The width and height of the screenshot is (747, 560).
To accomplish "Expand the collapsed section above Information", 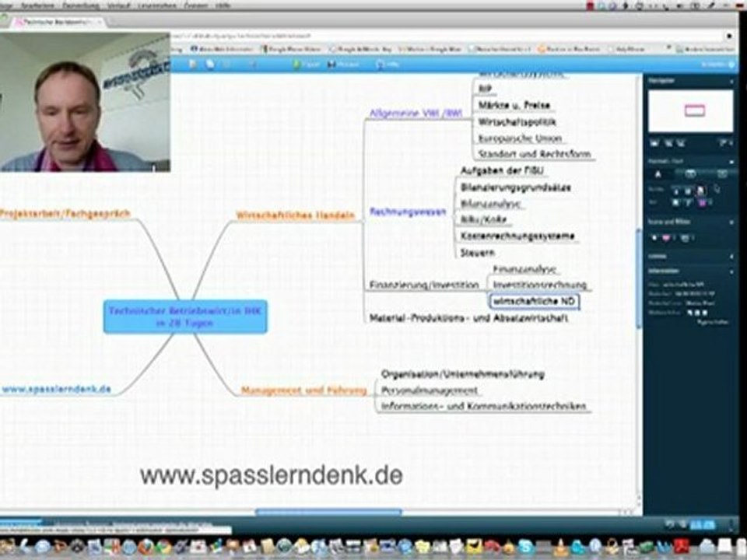I will pos(731,257).
